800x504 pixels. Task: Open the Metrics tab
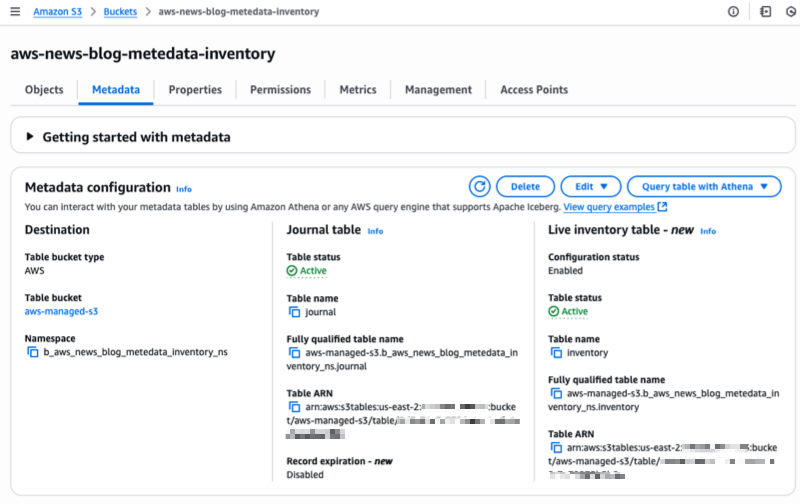pos(358,90)
